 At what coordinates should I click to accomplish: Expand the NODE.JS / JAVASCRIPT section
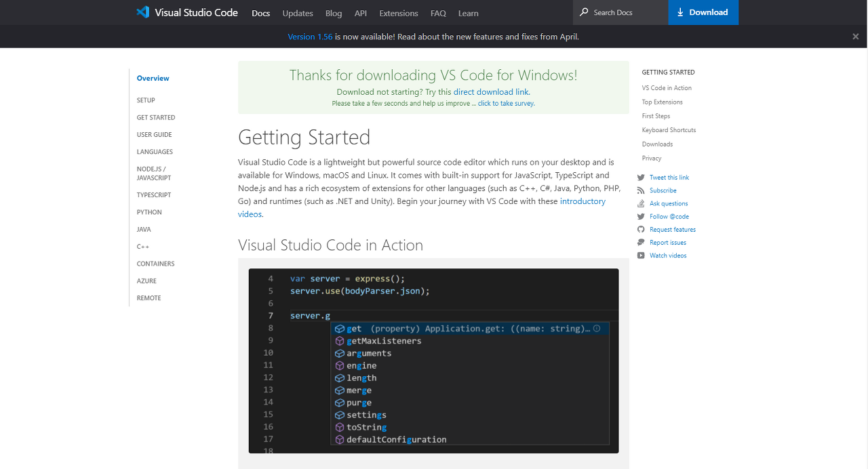point(154,174)
